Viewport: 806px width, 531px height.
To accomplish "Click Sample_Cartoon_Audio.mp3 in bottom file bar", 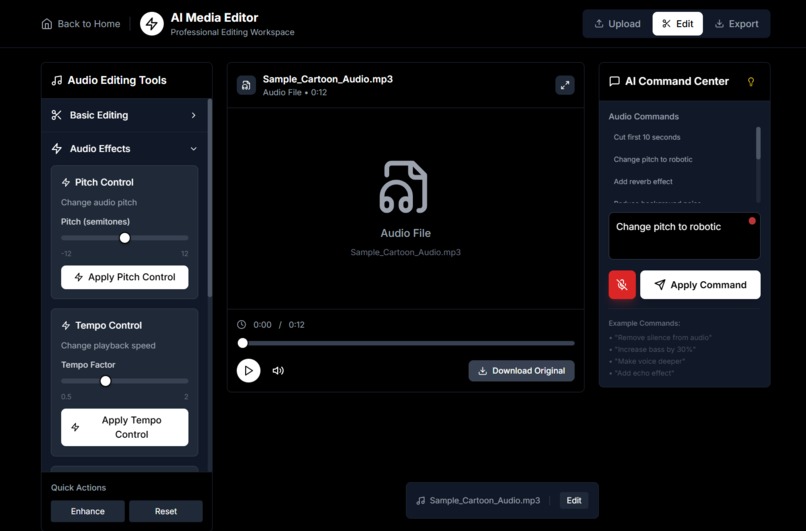I will (485, 501).
